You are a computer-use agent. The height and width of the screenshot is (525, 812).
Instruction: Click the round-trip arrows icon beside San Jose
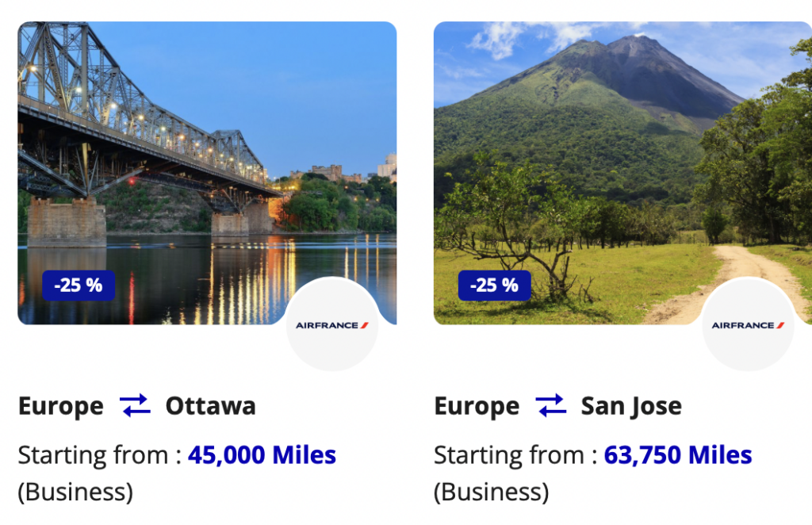[551, 405]
